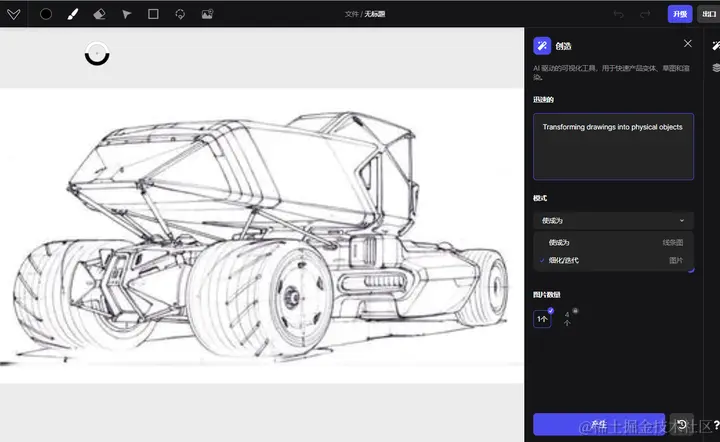Image resolution: width=720 pixels, height=442 pixels.
Task: Open the 文件 breadcrumb link
Action: 351,14
